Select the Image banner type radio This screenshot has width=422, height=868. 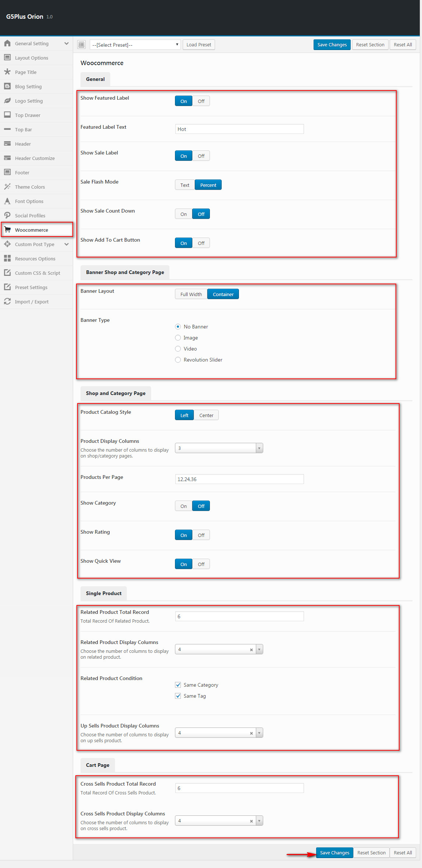178,338
